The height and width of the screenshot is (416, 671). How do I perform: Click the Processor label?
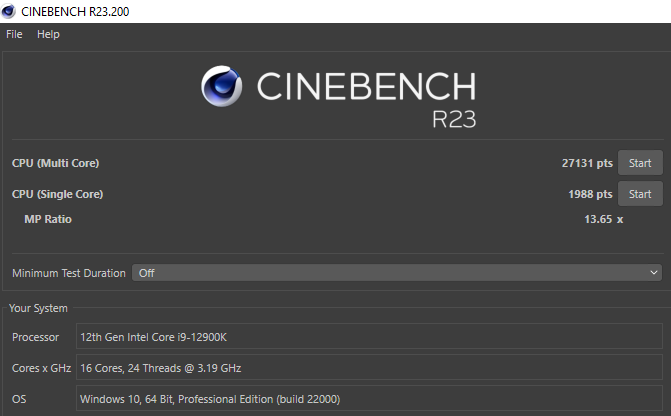coord(36,337)
